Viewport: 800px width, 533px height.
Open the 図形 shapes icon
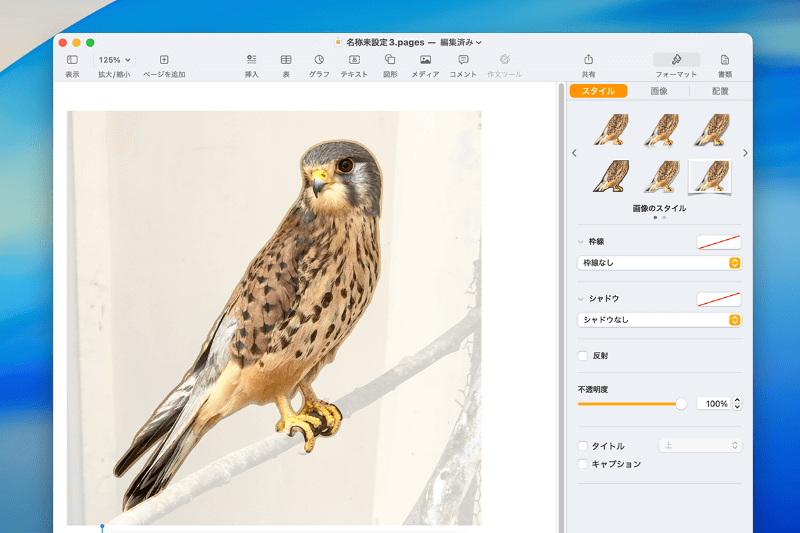click(x=390, y=60)
